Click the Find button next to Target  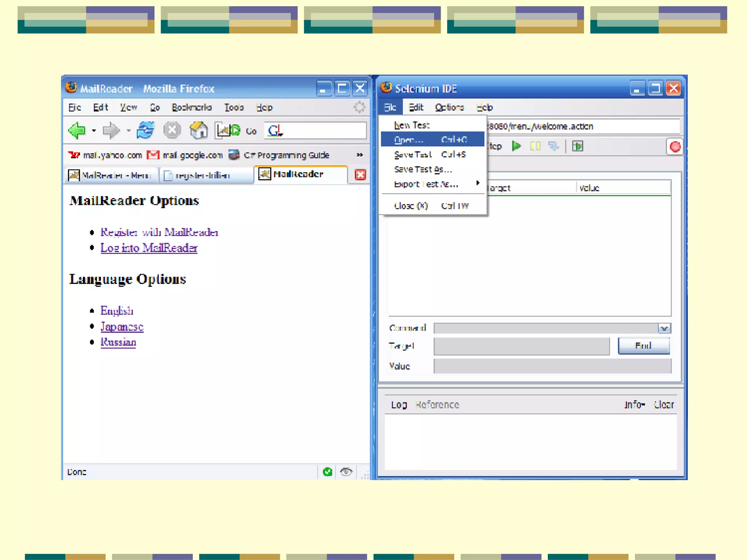(x=643, y=346)
